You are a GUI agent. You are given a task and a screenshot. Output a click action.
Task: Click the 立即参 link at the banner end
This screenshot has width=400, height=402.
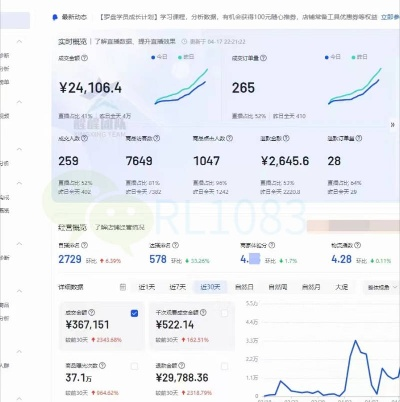[x=390, y=17]
